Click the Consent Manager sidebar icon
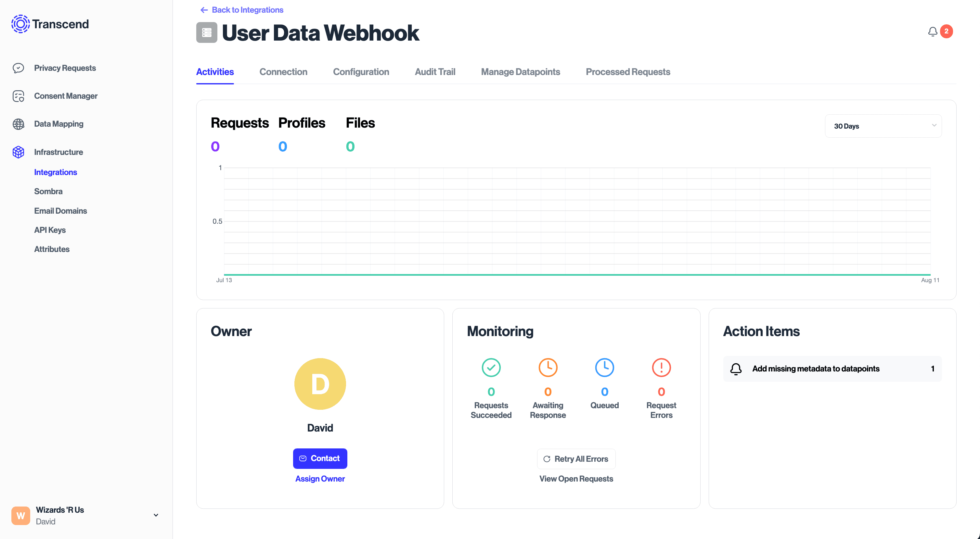This screenshot has height=539, width=980. coord(19,96)
